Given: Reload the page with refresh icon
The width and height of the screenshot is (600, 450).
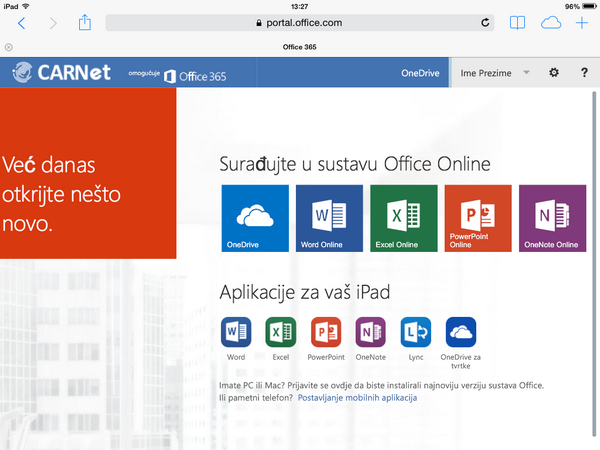Looking at the screenshot, I should pos(485,23).
